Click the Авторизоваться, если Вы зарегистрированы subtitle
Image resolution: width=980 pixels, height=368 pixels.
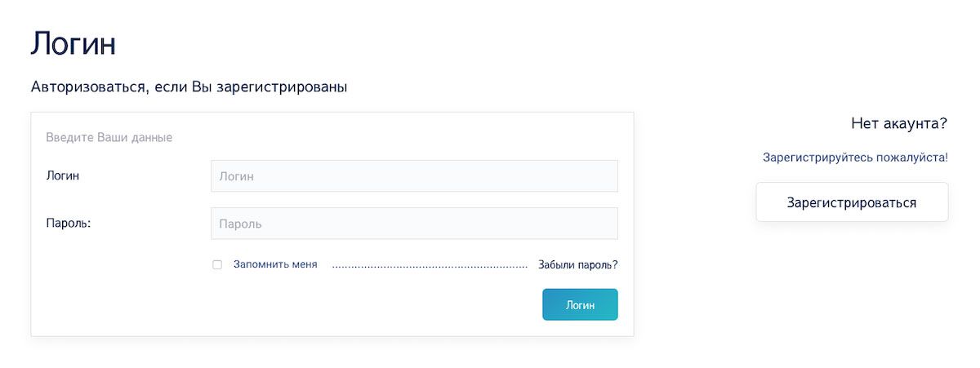189,86
